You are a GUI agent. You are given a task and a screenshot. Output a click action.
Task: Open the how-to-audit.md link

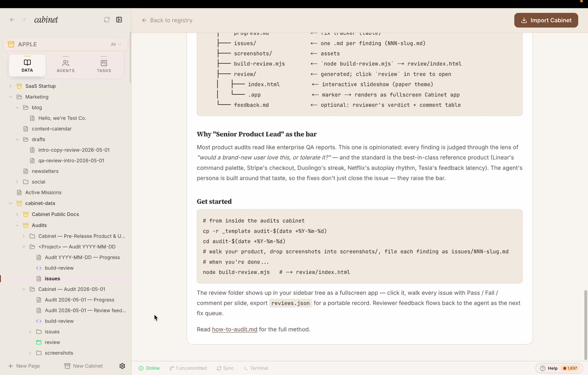coord(235,329)
